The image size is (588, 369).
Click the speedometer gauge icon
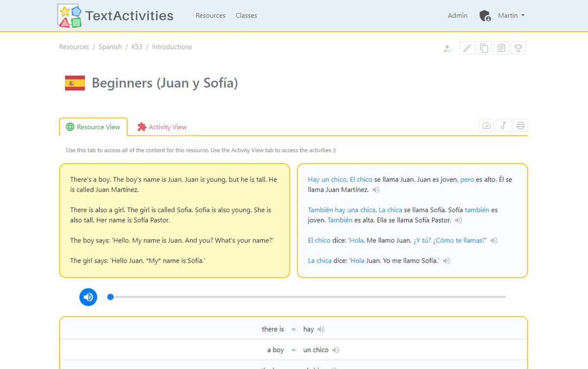point(486,125)
